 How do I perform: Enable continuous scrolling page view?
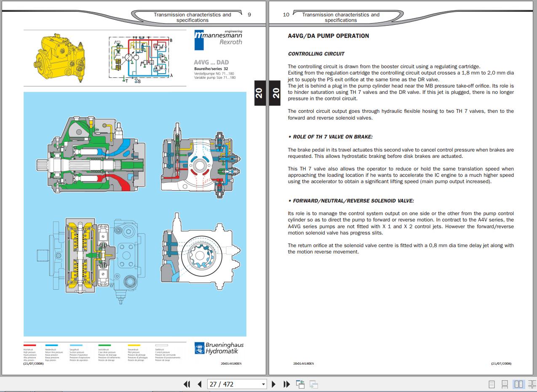tap(505, 384)
